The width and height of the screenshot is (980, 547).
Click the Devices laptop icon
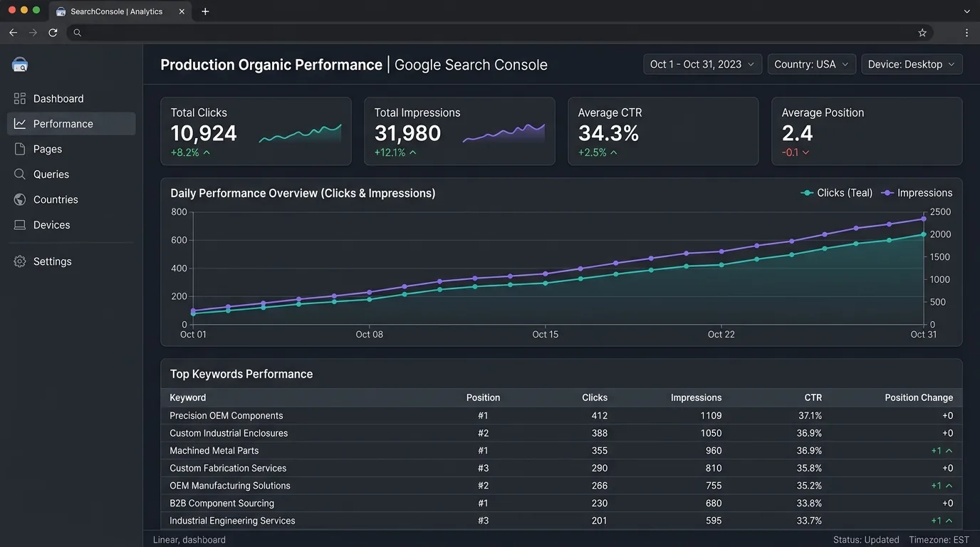click(x=20, y=225)
